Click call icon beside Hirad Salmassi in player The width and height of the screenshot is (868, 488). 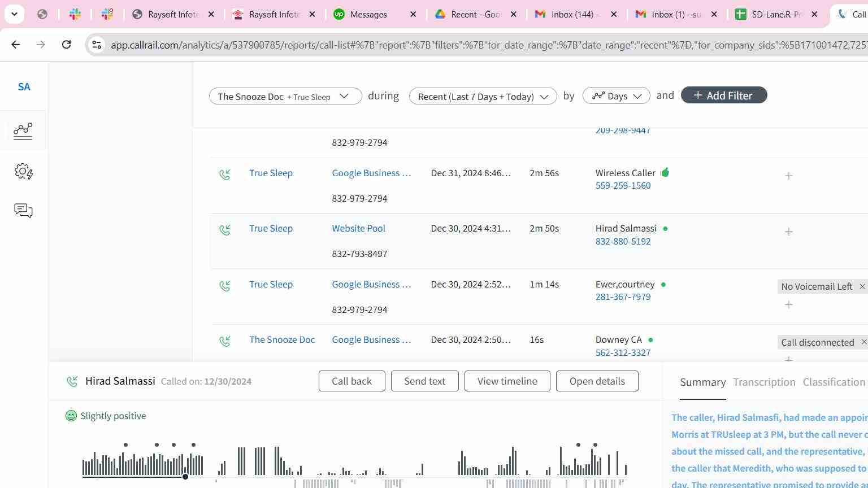click(x=72, y=382)
